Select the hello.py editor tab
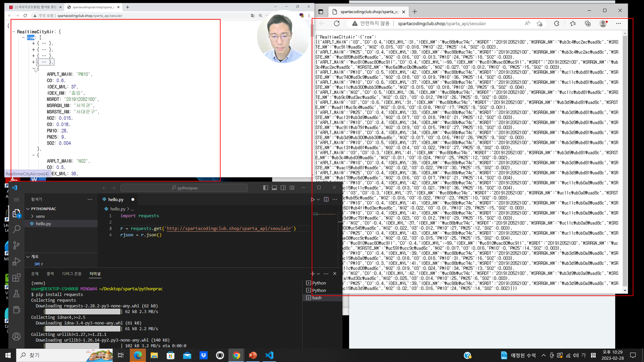Viewport: 644px width, 362px height. pos(118,200)
